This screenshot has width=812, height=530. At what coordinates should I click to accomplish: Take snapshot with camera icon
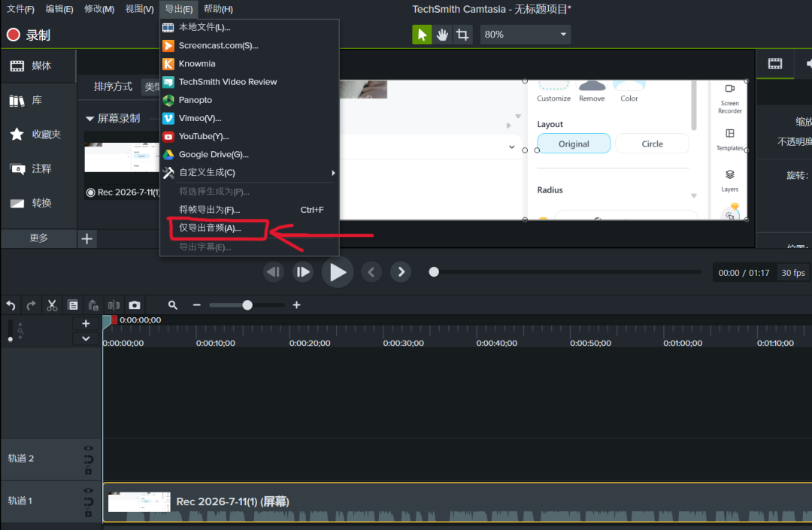click(135, 305)
